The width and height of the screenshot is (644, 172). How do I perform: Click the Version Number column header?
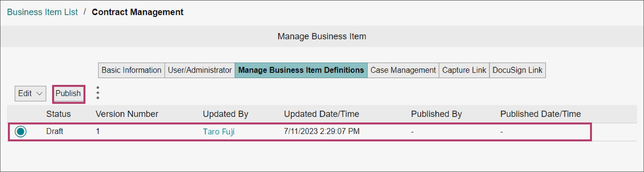pos(127,114)
